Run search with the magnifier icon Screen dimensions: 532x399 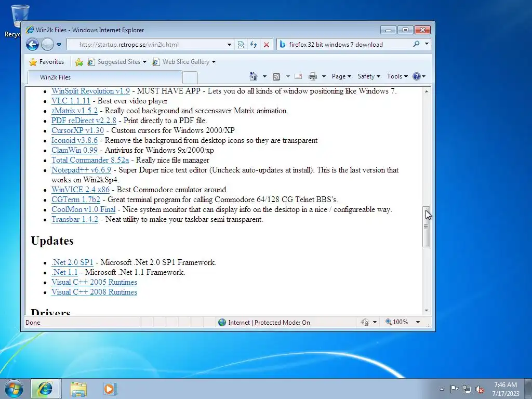coord(416,44)
